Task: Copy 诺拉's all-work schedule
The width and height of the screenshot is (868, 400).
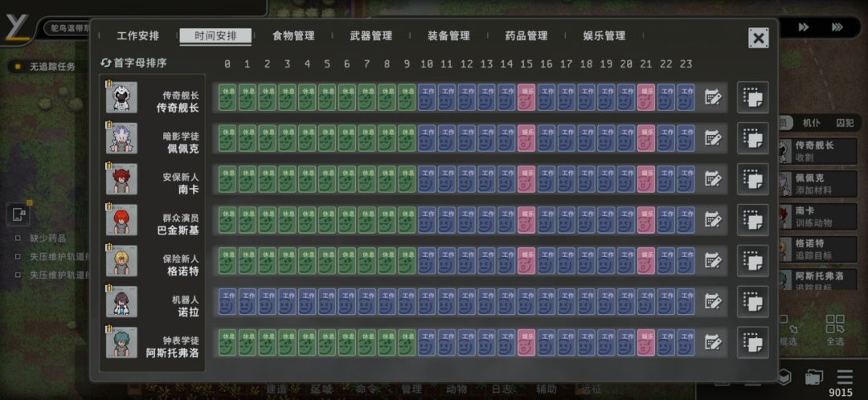Action: point(753,301)
